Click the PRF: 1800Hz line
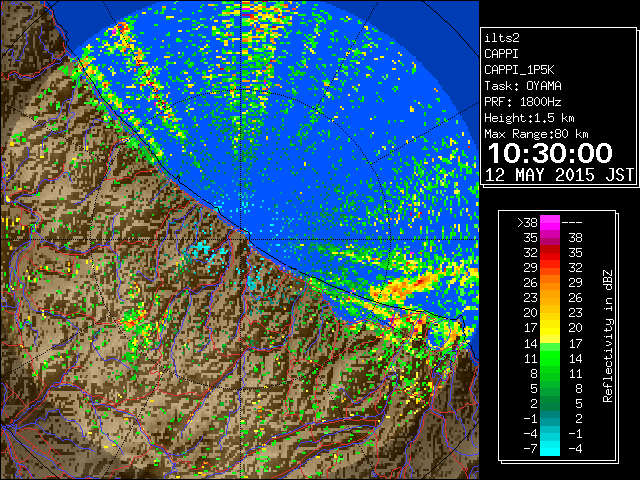The width and height of the screenshot is (640, 480). click(523, 102)
